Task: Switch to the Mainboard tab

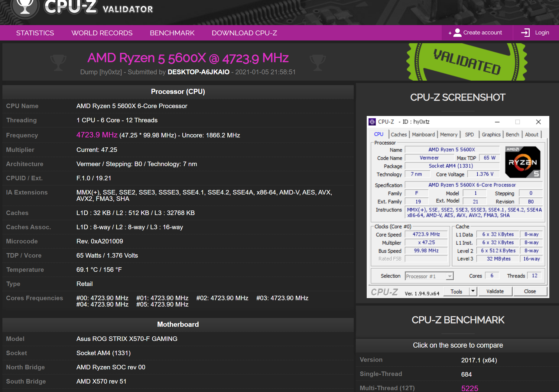Action: coord(423,135)
